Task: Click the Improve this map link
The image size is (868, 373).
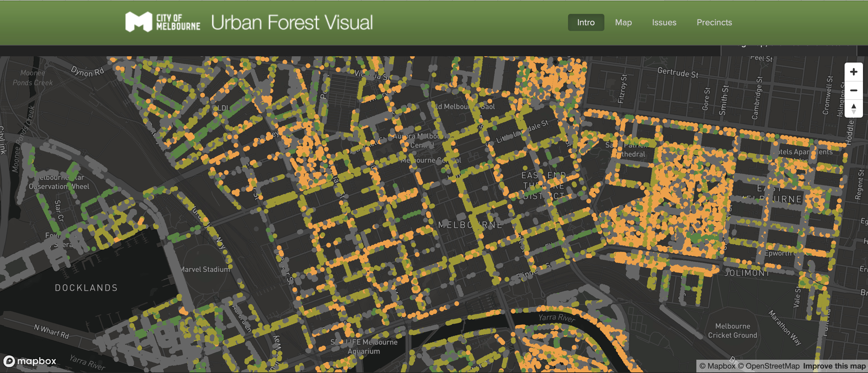Action: 834,366
